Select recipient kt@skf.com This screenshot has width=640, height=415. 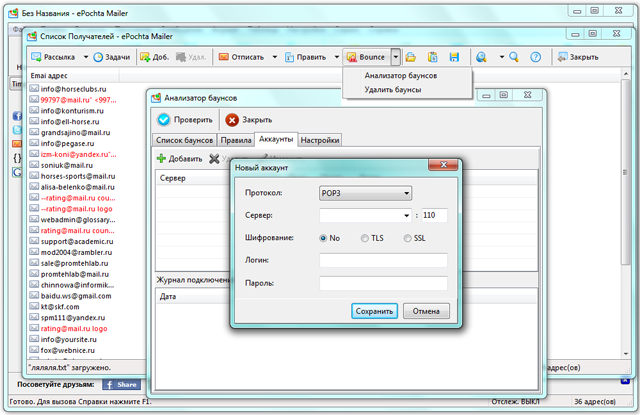click(x=60, y=307)
